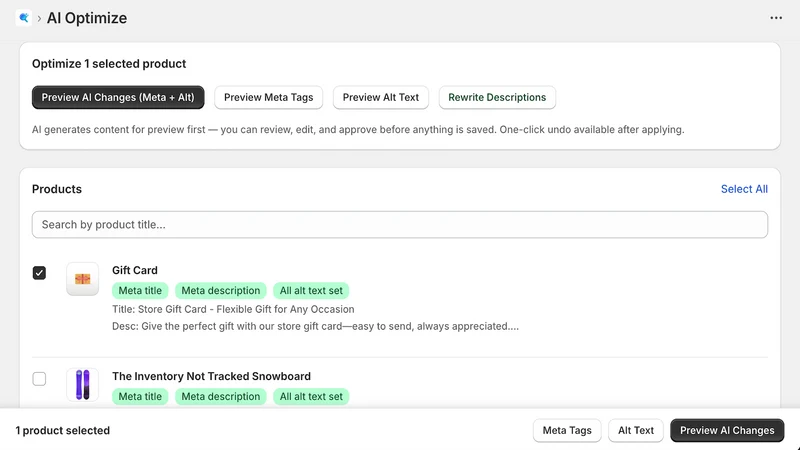Click the 'Desc: Give the perfect gift' line
800x450 pixels.
pos(315,327)
